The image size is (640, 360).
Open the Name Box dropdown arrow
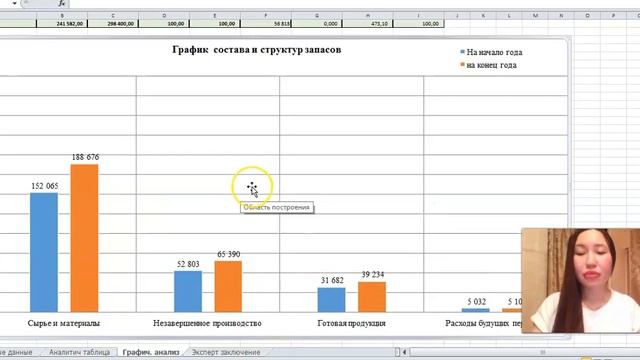click(15, 3)
